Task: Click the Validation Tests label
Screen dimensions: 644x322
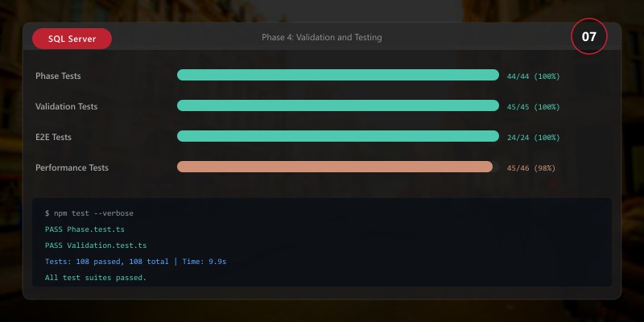Action: tap(67, 106)
